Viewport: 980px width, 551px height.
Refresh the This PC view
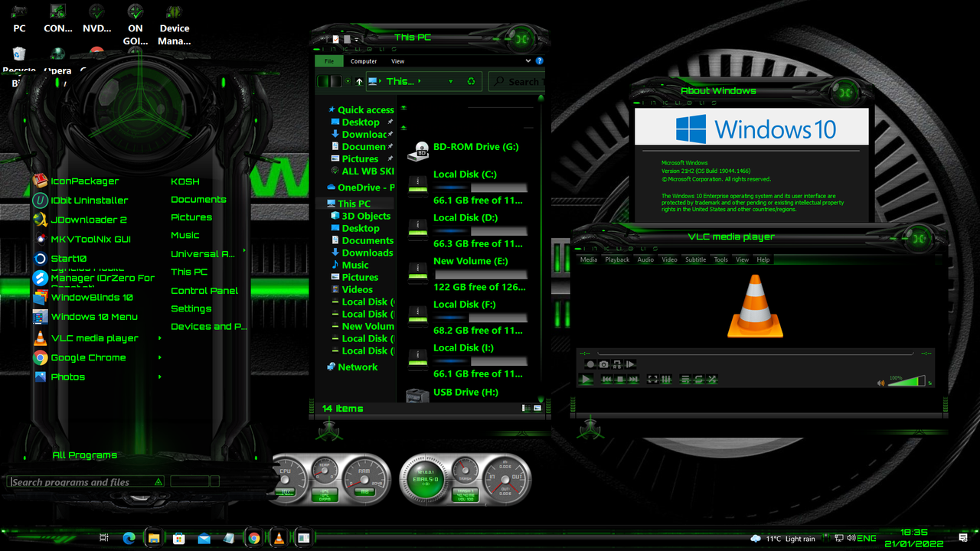[471, 81]
